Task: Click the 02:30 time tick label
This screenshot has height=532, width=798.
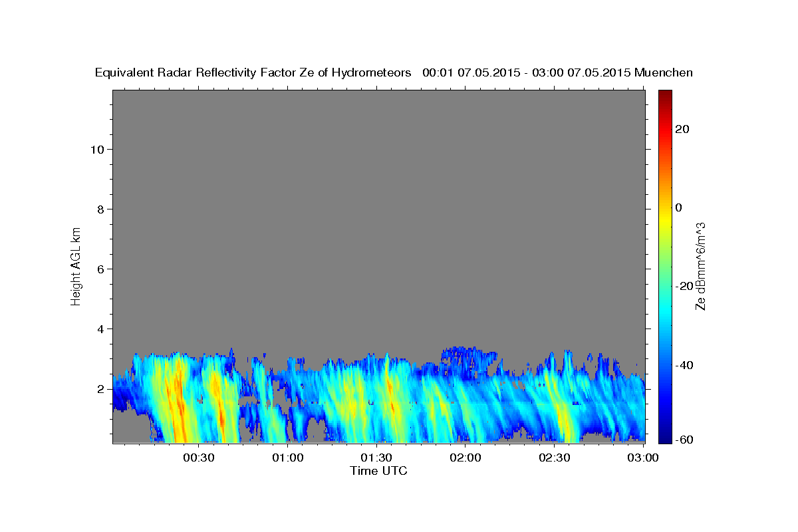Action: click(x=554, y=458)
